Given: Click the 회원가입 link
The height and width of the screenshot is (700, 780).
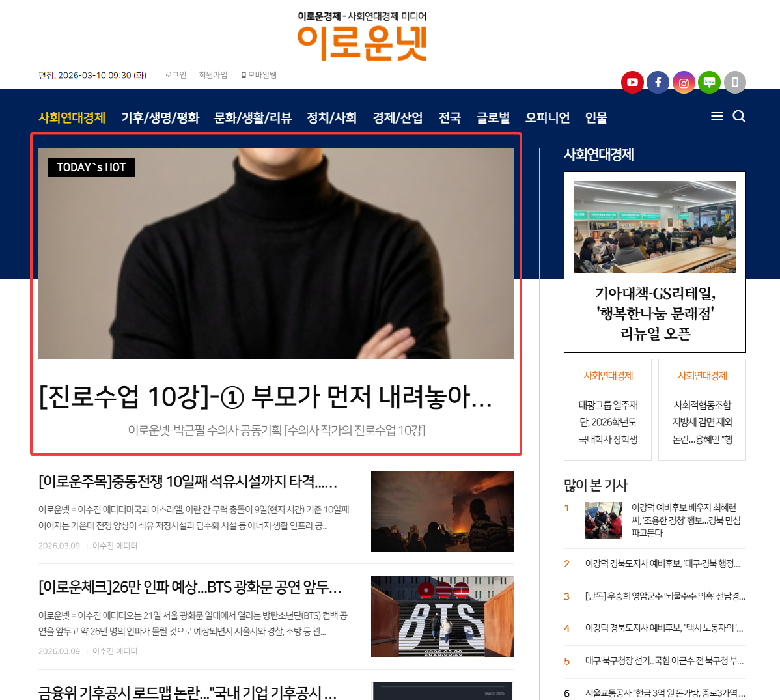Looking at the screenshot, I should [213, 75].
